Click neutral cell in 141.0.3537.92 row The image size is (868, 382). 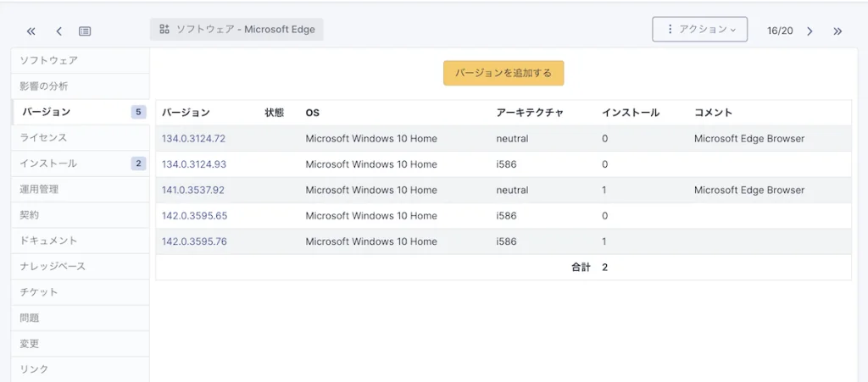[512, 191]
